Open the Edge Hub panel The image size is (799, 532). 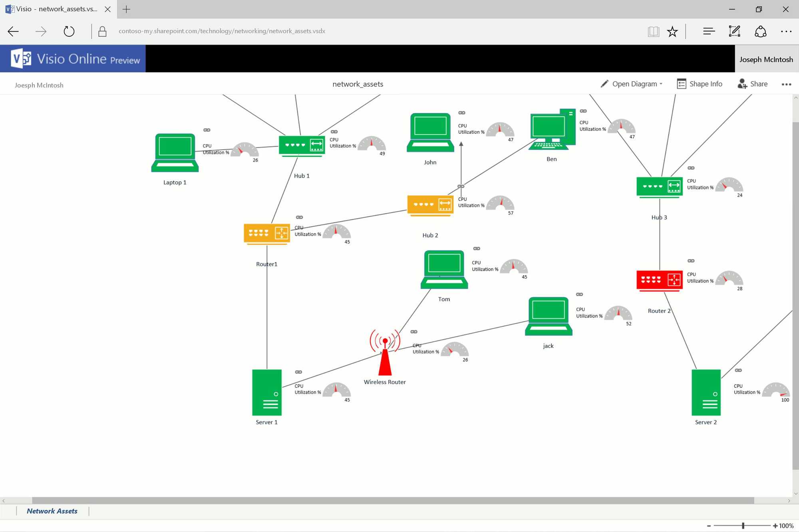pyautogui.click(x=709, y=31)
